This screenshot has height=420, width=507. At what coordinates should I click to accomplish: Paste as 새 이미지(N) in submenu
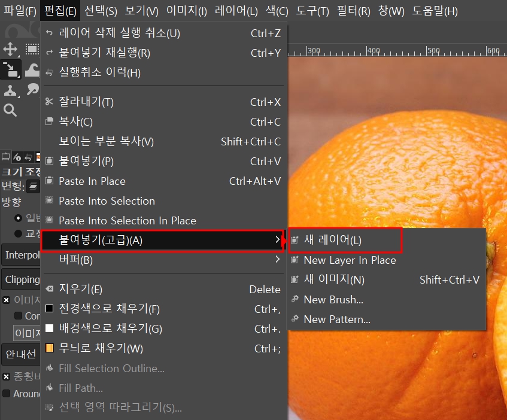pos(387,280)
